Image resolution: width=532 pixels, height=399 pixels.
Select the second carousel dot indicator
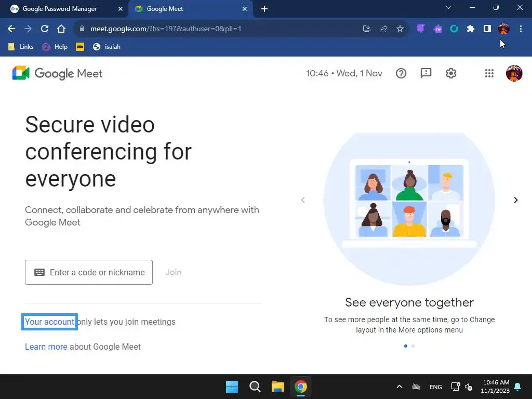coord(413,346)
